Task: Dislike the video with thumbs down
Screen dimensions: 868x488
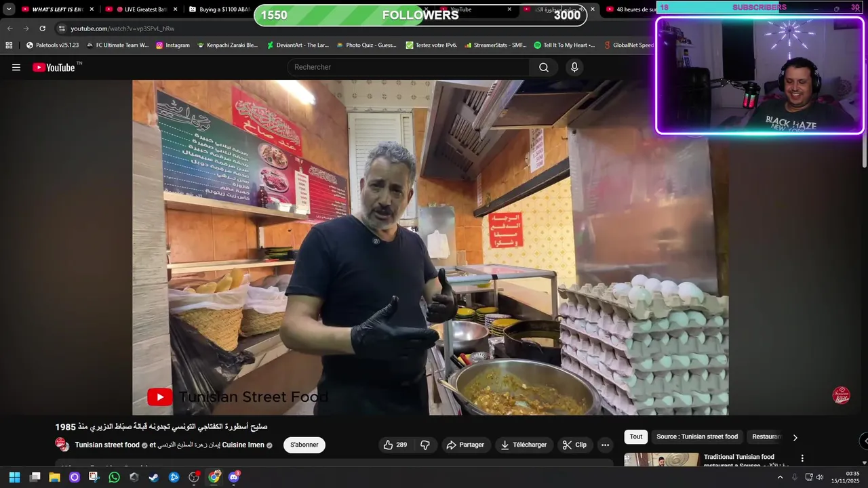Action: [425, 445]
